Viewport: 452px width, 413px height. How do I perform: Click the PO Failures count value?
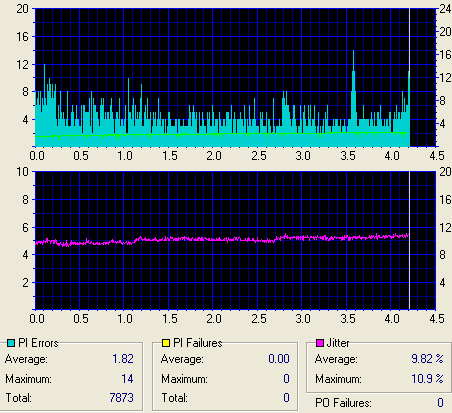click(440, 403)
